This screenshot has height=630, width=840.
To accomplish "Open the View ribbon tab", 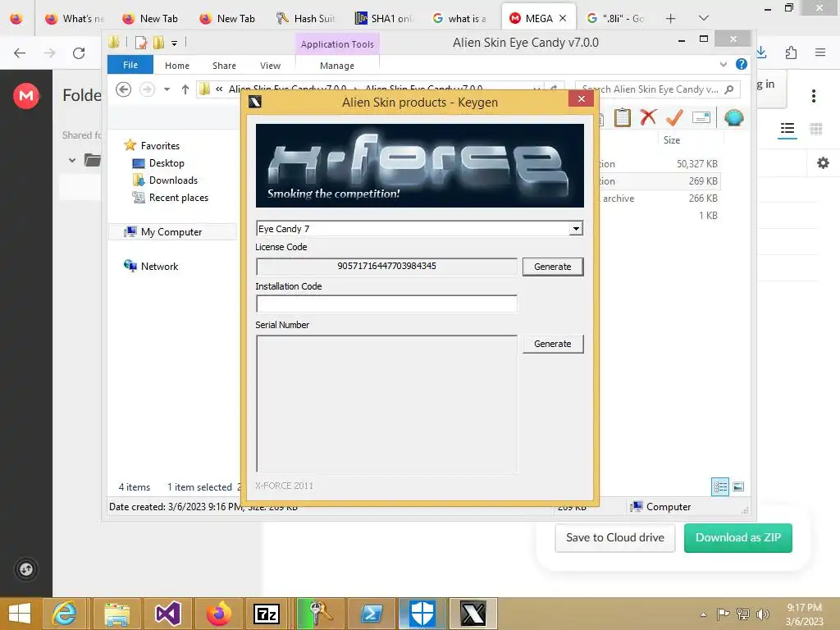I will pyautogui.click(x=270, y=66).
